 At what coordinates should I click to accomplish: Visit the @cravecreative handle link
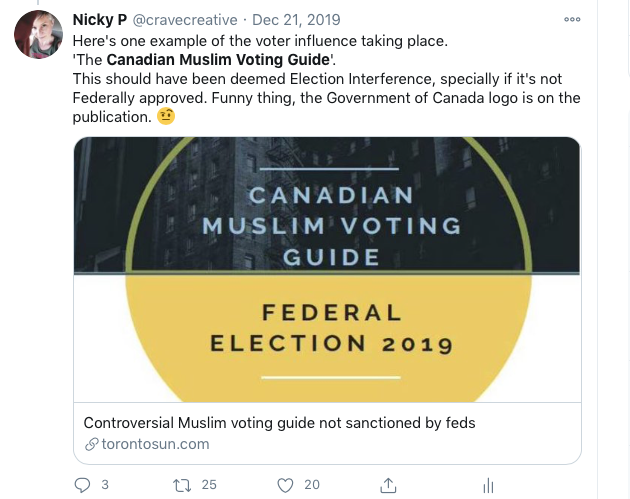click(185, 20)
